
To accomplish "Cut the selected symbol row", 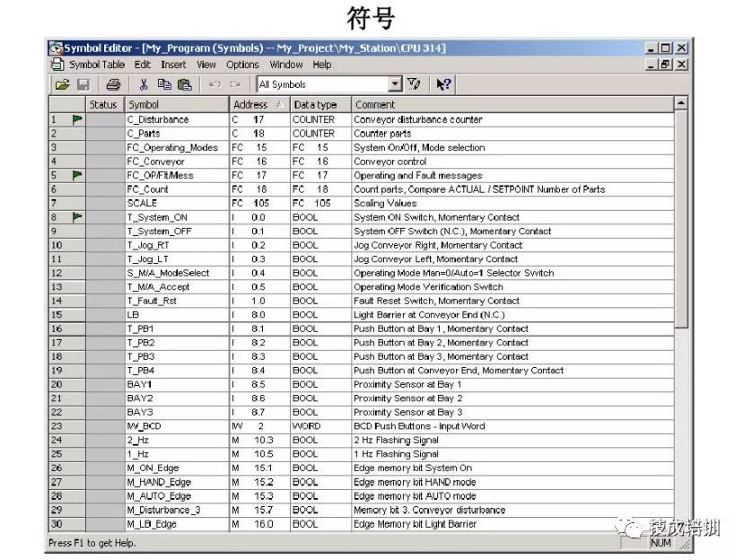I will (144, 84).
